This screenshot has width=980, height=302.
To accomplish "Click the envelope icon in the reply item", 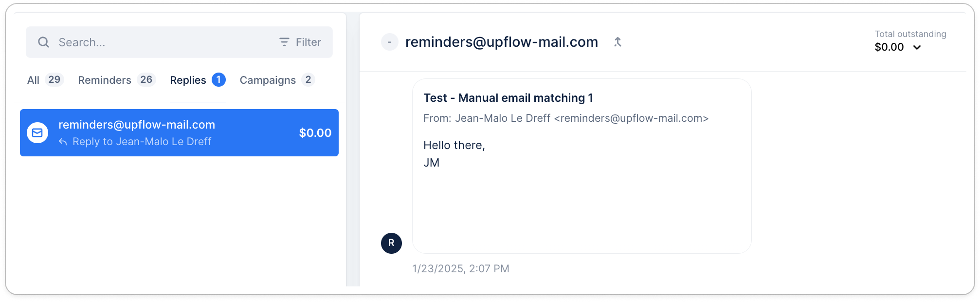I will pyautogui.click(x=37, y=133).
